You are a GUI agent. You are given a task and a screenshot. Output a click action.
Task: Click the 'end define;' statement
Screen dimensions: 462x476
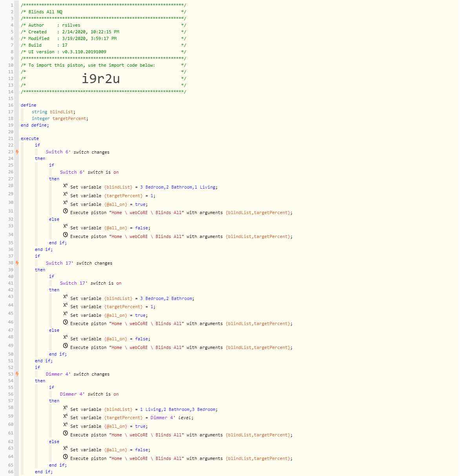click(35, 125)
